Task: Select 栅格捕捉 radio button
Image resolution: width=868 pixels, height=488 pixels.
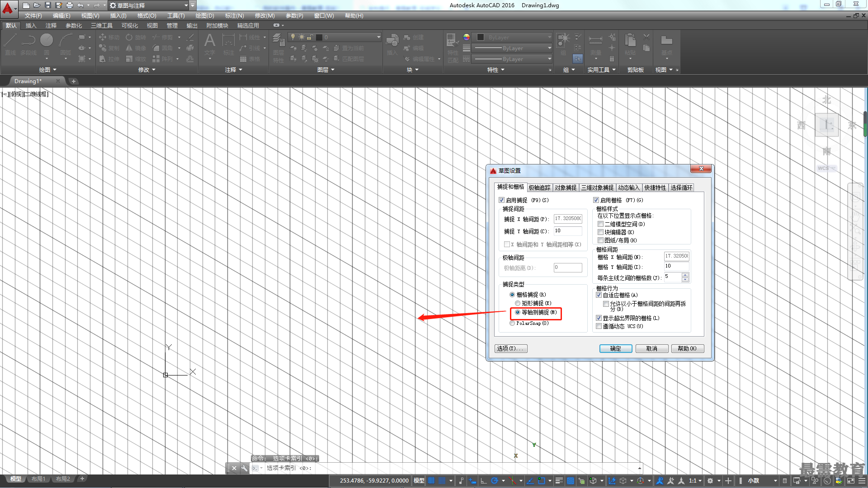Action: coord(512,295)
